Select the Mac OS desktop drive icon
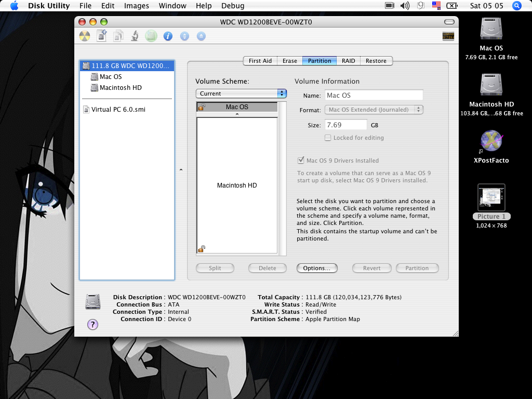This screenshot has height=399, width=532. (491, 29)
